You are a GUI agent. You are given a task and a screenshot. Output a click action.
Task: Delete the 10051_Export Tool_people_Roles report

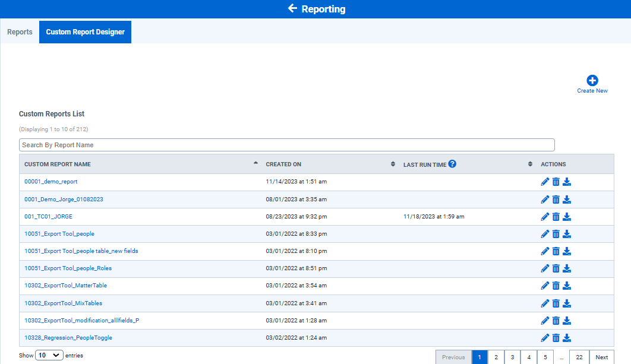pos(556,268)
